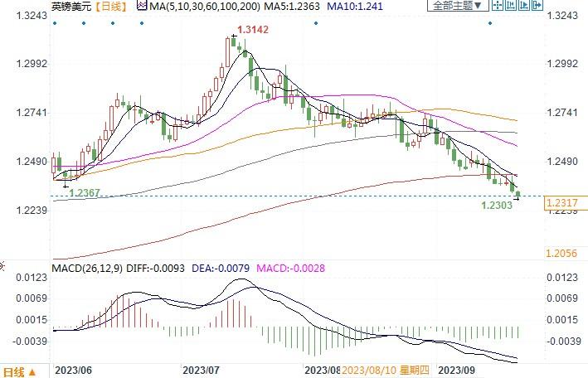Click the compress chart horizontally icon
Viewport: 588px width, 378px height.
pos(511,5)
